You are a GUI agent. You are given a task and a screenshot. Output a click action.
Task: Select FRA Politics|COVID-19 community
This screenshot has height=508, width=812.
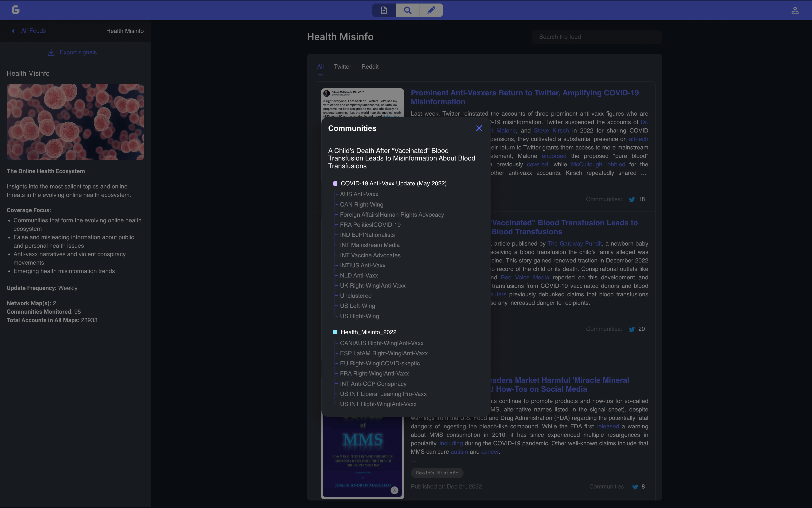[x=370, y=225]
